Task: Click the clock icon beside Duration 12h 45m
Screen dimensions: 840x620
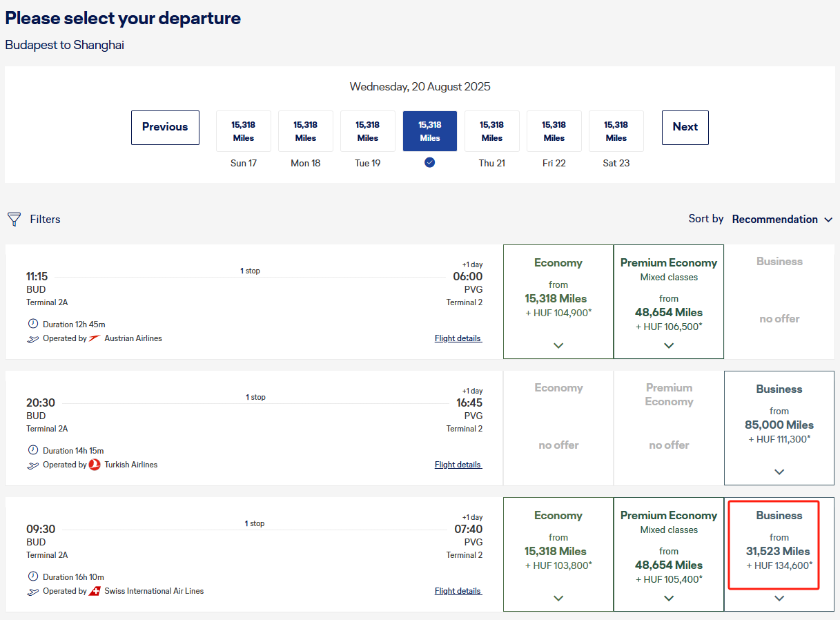Action: click(33, 324)
